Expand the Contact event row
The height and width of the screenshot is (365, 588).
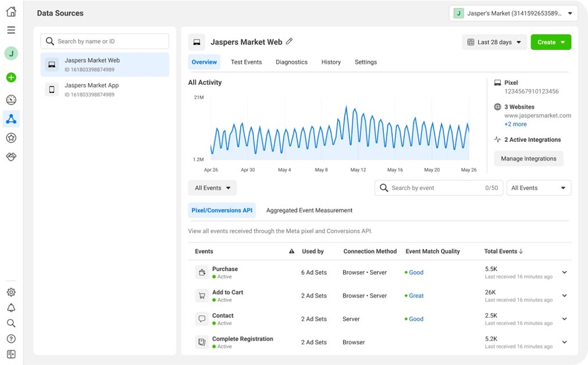click(564, 319)
